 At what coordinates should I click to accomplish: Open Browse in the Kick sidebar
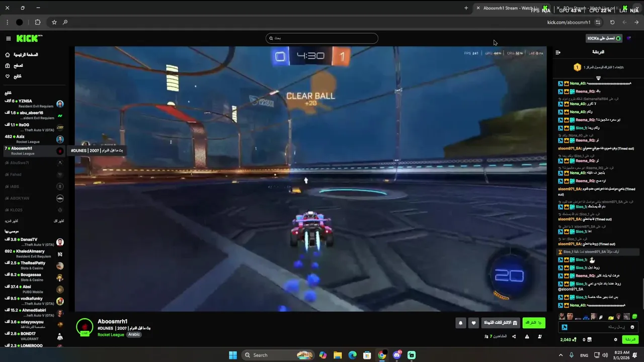[14, 65]
